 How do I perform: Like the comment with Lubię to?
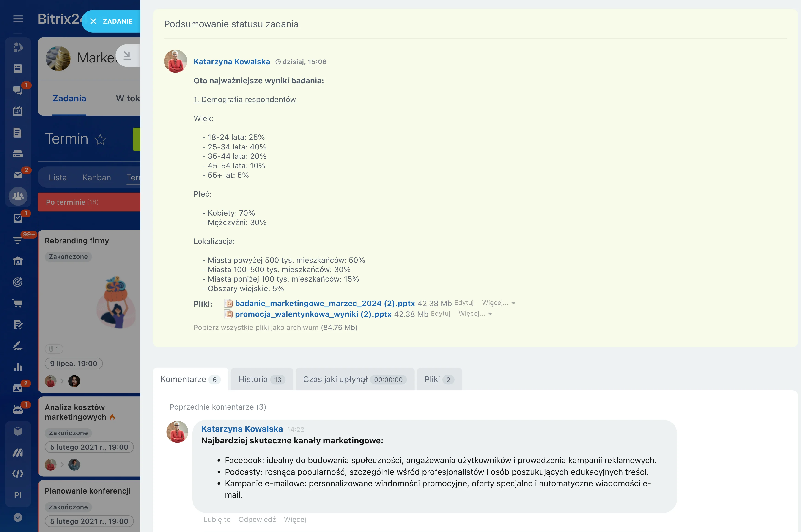click(217, 519)
